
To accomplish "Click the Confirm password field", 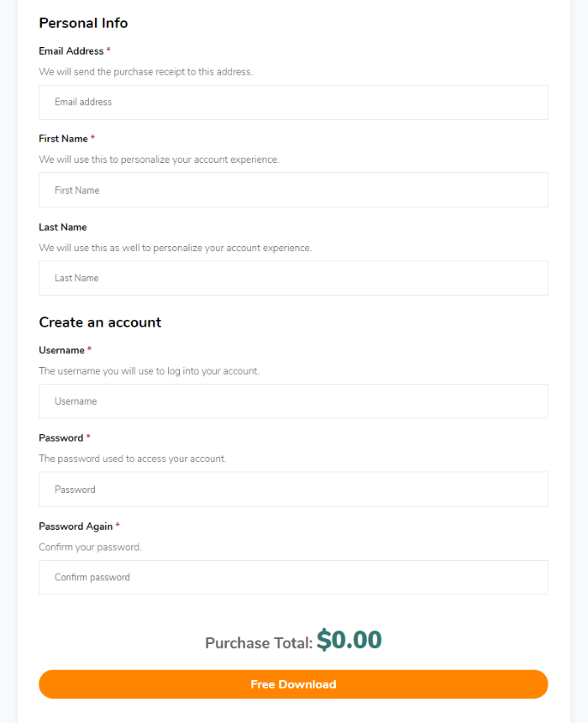I will tap(293, 578).
